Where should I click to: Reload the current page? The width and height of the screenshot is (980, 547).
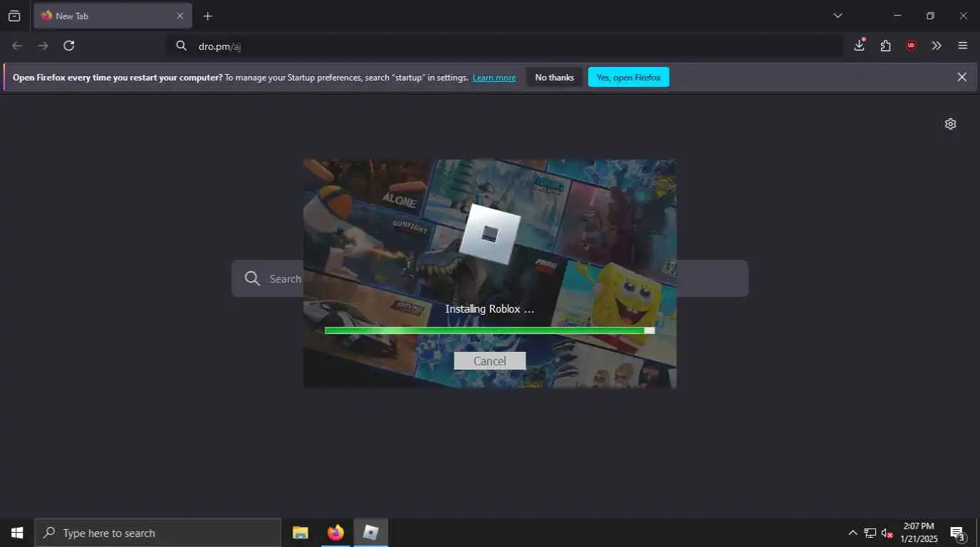[69, 46]
